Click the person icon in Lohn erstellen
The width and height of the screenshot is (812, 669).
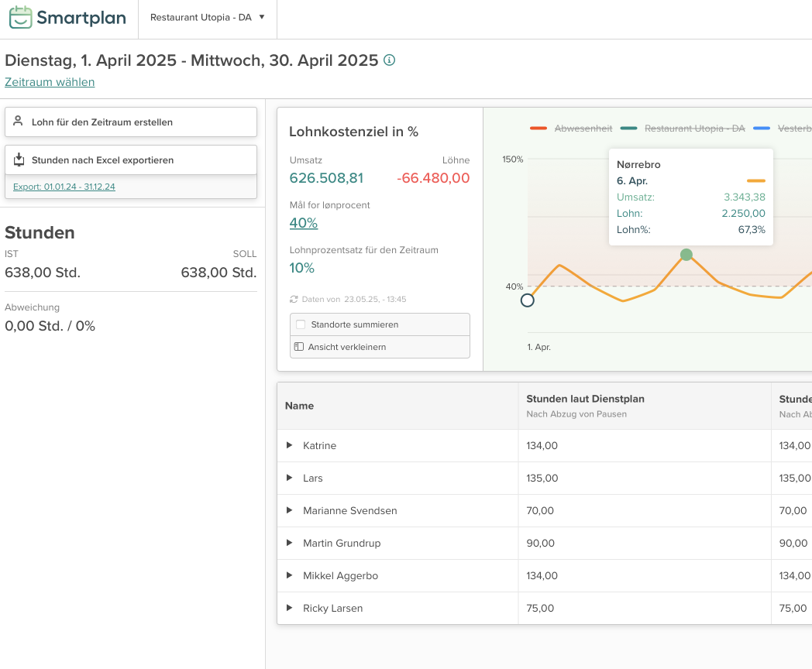click(19, 122)
